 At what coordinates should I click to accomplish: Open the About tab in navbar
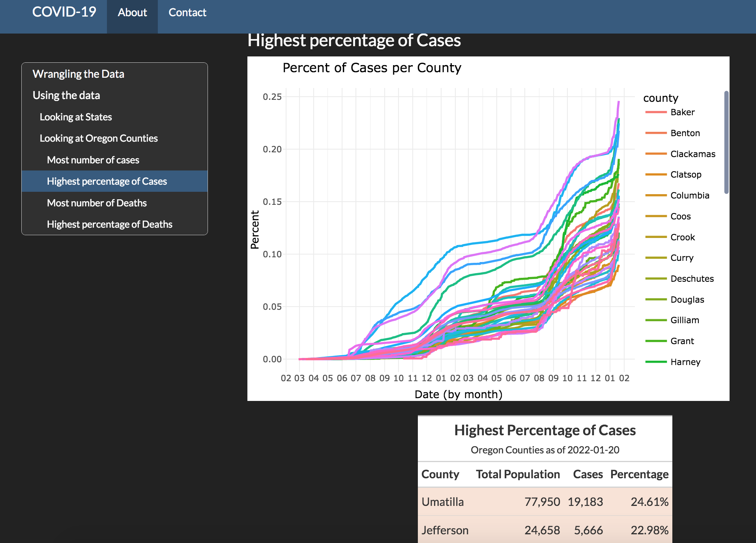click(132, 13)
